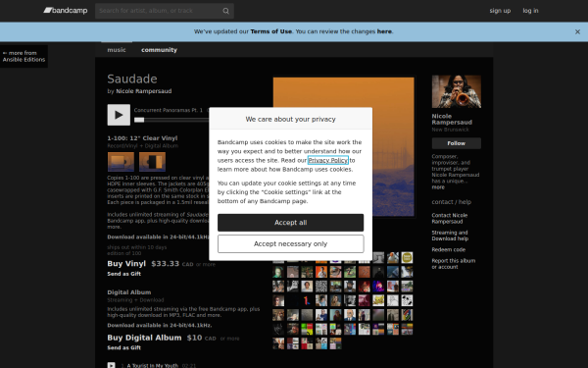This screenshot has height=368, width=588.
Task: Click Buy Vinyl
Action: 126,264
